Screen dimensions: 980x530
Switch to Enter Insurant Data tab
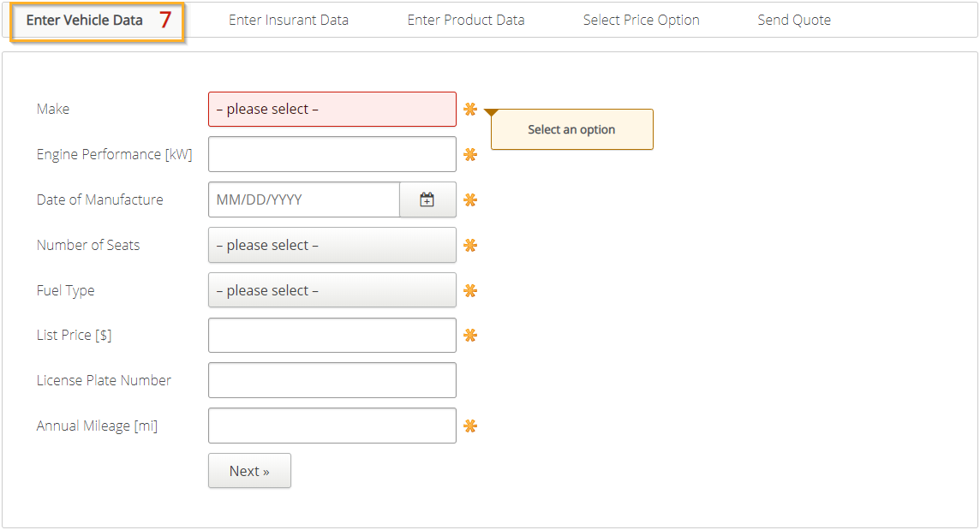[x=288, y=20]
